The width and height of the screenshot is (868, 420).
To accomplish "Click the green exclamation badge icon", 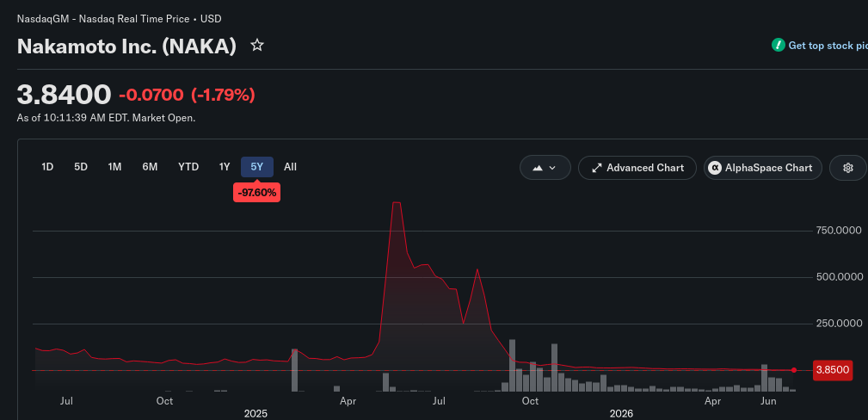I will [779, 46].
